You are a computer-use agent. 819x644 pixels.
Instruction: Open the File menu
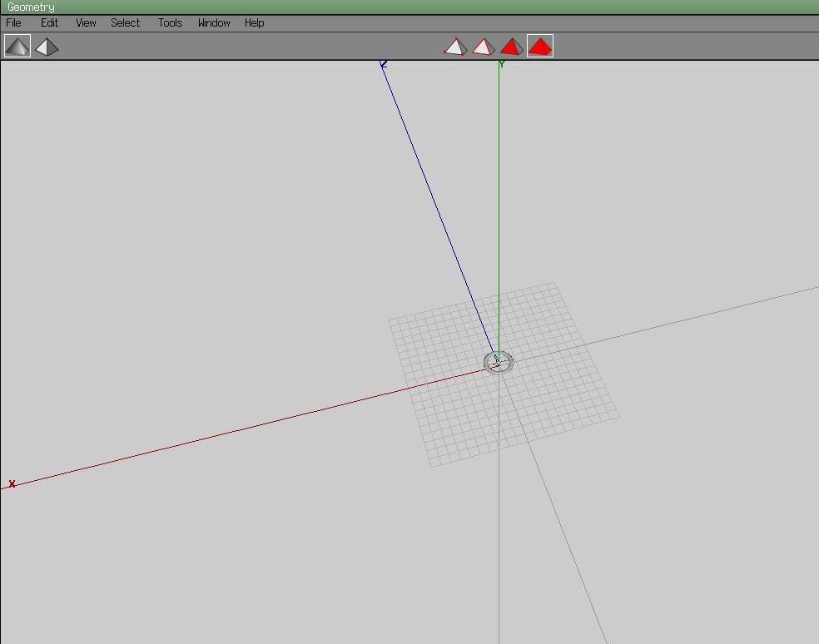pos(13,23)
